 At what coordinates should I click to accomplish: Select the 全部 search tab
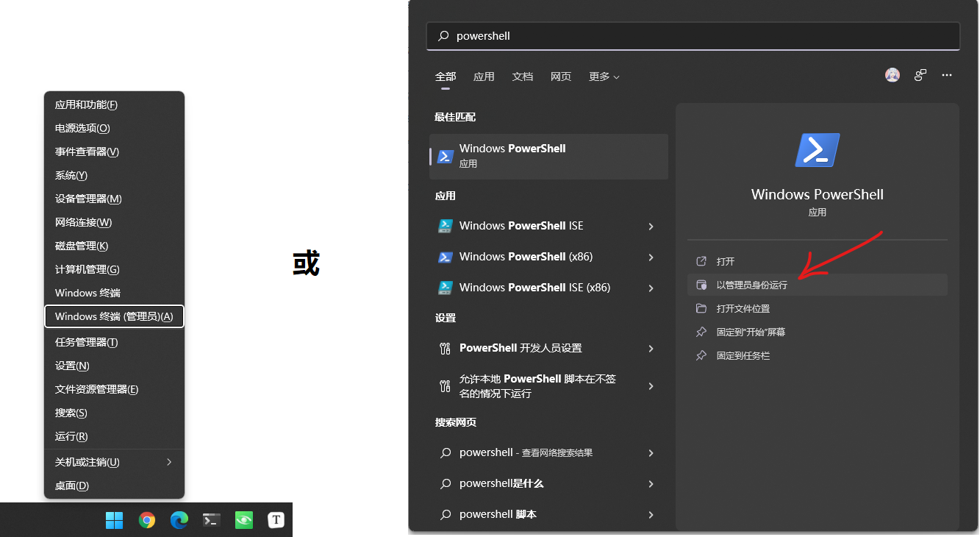pyautogui.click(x=446, y=77)
